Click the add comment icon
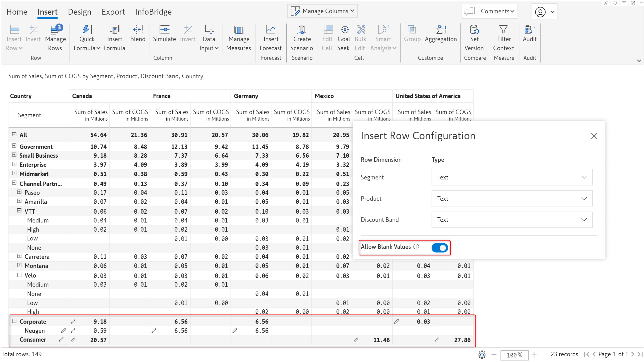 click(469, 11)
